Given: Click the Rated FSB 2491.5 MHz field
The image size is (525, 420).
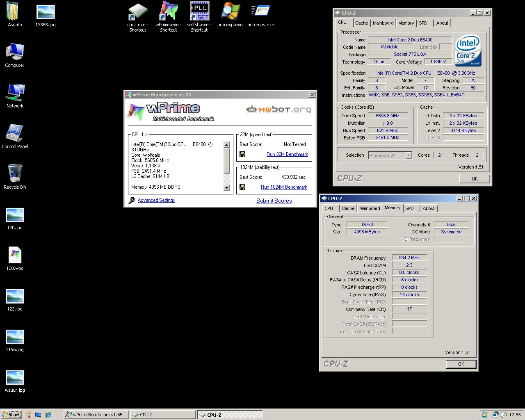Looking at the screenshot, I should tap(388, 137).
